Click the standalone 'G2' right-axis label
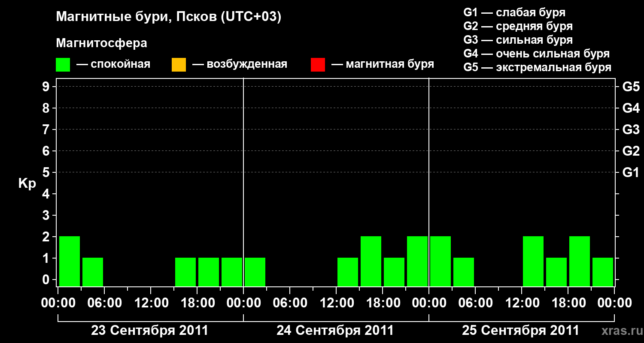 click(x=631, y=151)
